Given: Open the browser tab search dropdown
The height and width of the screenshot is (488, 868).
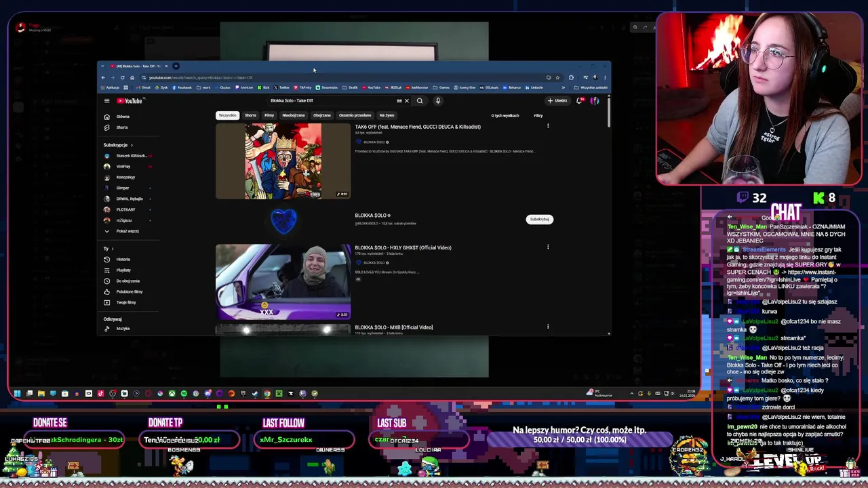Looking at the screenshot, I should (x=102, y=66).
